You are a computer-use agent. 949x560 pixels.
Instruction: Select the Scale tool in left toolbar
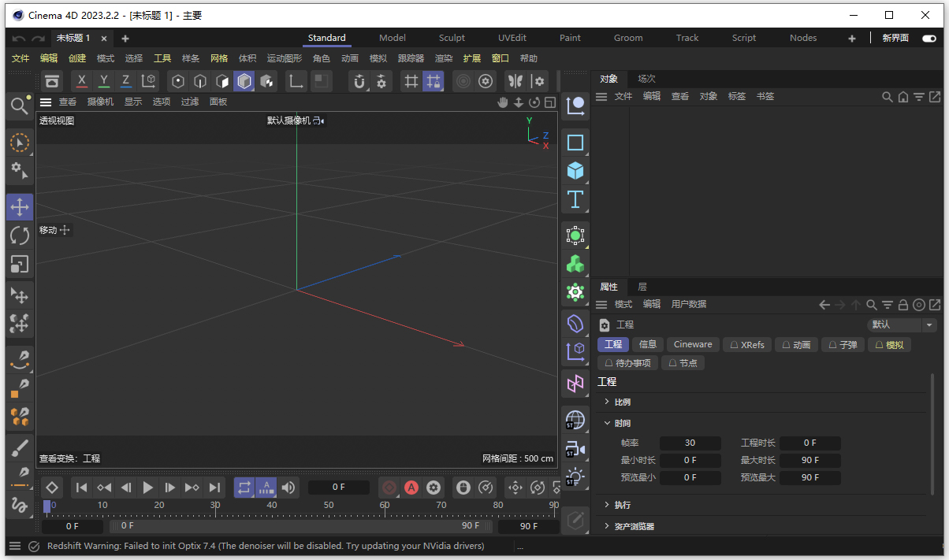20,265
